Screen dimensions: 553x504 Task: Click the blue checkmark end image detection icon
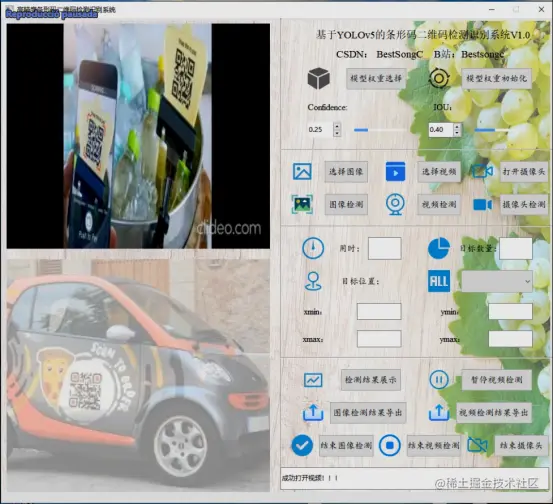302,445
